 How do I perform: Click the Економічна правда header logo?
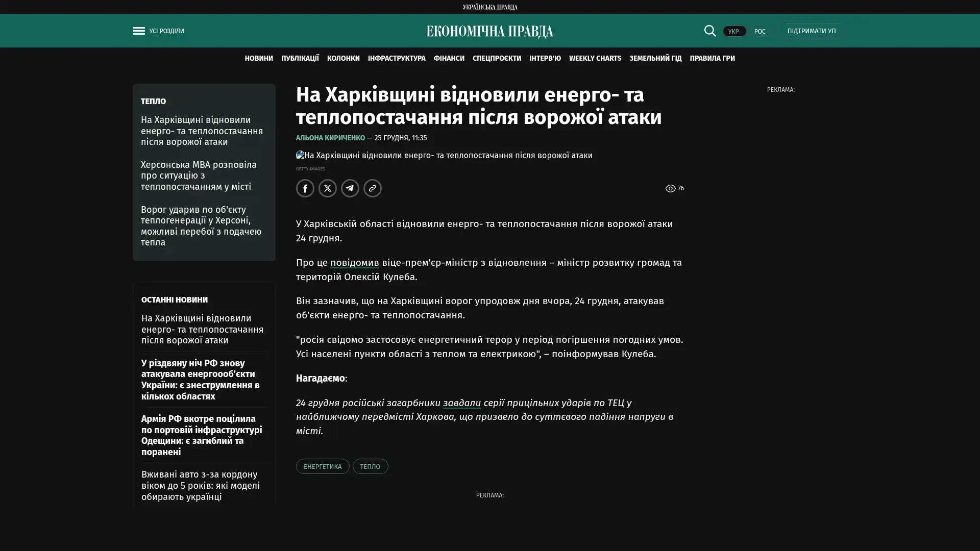point(489,32)
